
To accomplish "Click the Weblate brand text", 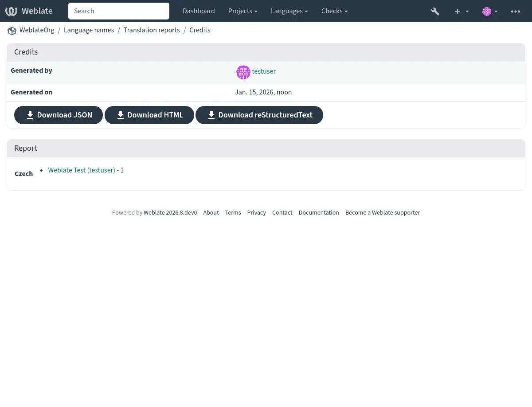I will [37, 11].
